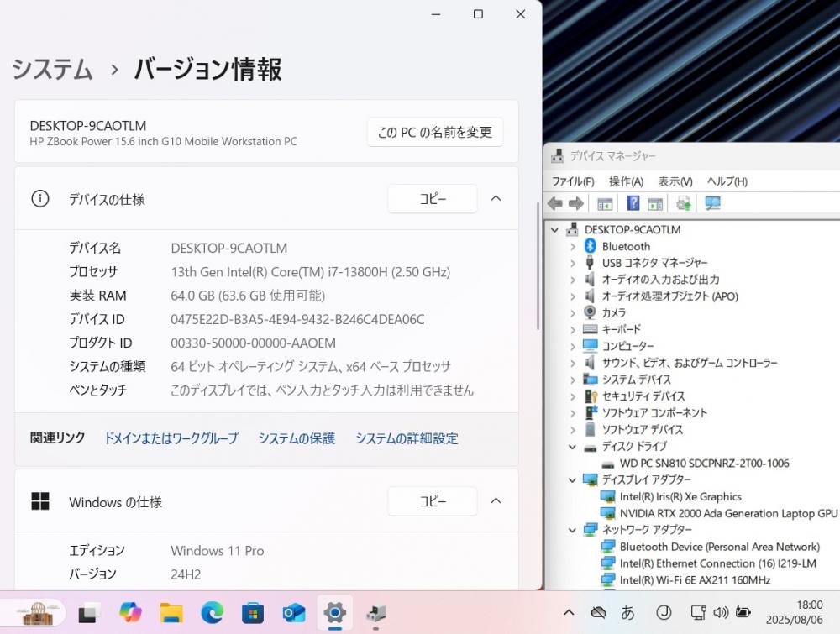
Task: Select Bluetooth Device (Personal Area Network)
Action: click(x=720, y=547)
